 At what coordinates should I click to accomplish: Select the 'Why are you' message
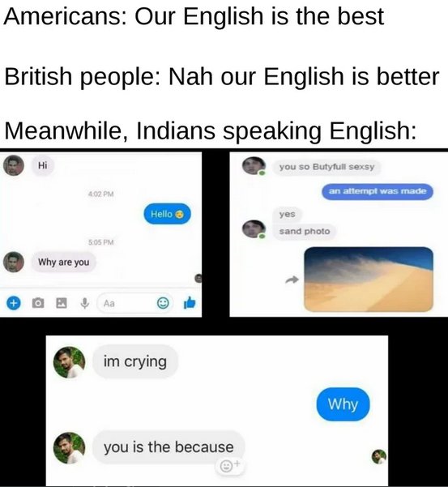pyautogui.click(x=64, y=262)
